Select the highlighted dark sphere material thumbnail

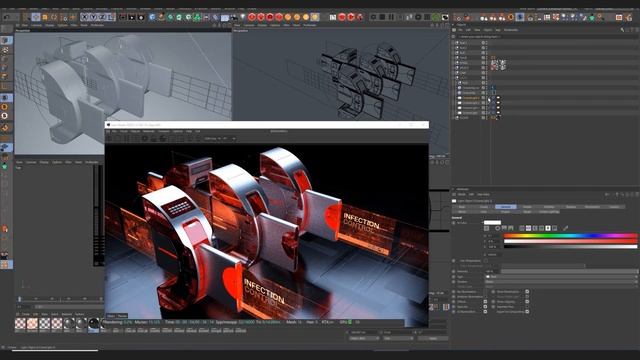coord(93,324)
